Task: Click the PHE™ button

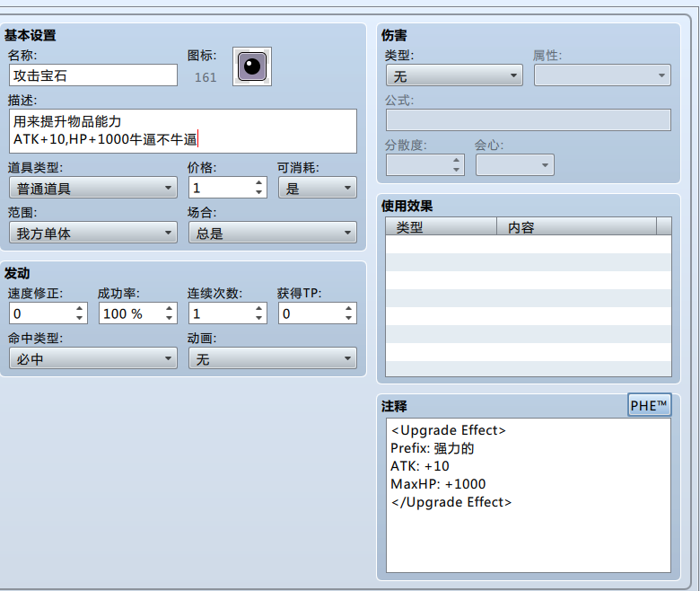Action: [649, 405]
